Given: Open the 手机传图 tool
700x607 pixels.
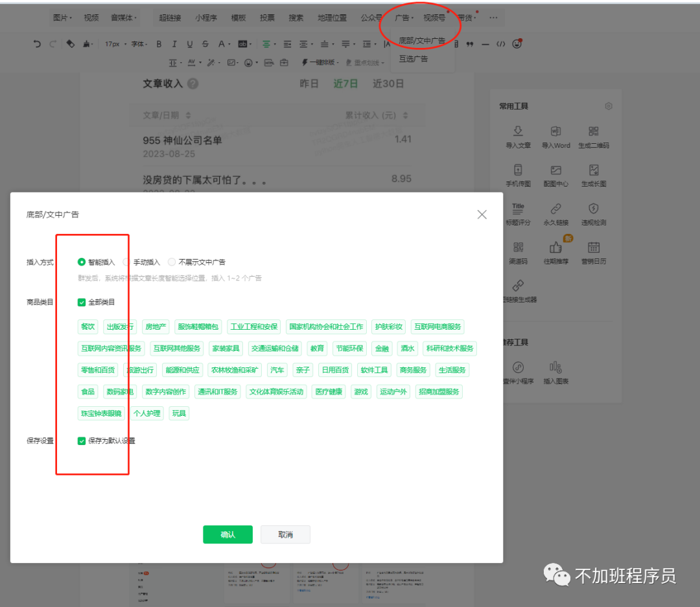Looking at the screenshot, I should pos(518,175).
